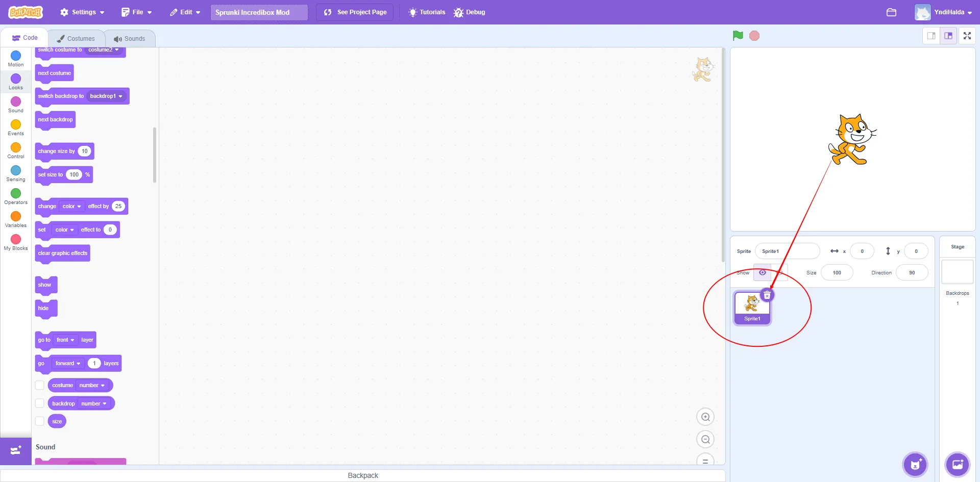Click the block palette vertical scrollbar

[155, 155]
